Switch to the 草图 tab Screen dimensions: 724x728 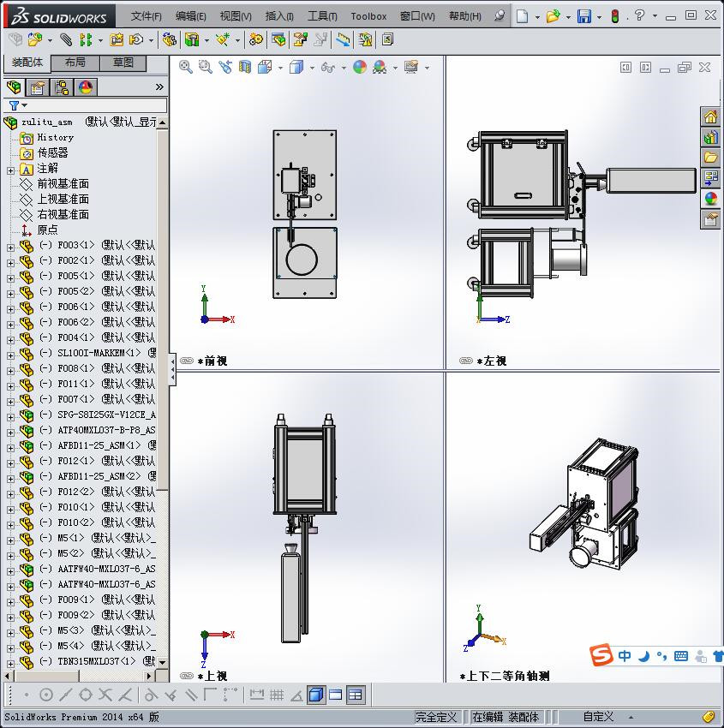click(123, 63)
